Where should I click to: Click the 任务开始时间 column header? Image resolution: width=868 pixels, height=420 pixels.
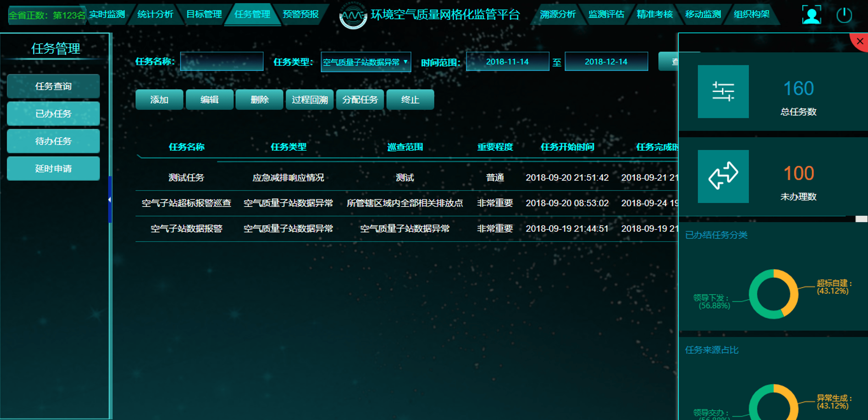click(567, 147)
